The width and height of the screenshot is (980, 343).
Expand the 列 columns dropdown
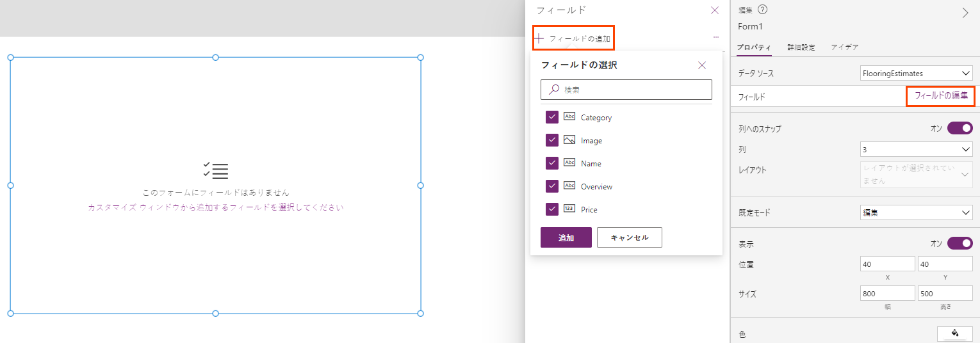[916, 149]
